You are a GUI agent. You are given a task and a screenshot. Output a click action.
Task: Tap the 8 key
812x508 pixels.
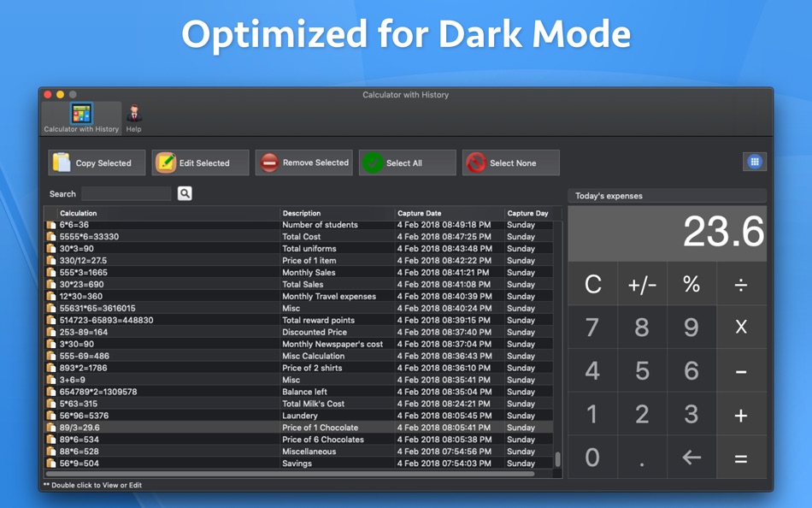(642, 327)
